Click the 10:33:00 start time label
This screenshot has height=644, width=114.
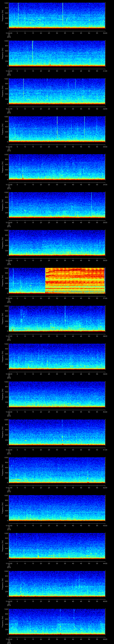coord(9,184)
